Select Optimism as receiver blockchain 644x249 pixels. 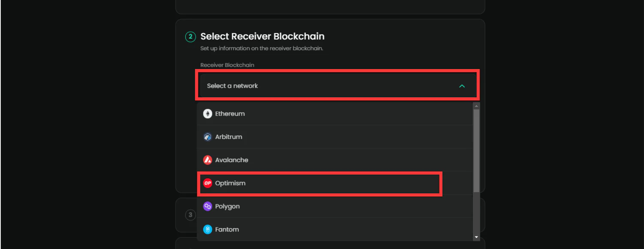pyautogui.click(x=335, y=183)
